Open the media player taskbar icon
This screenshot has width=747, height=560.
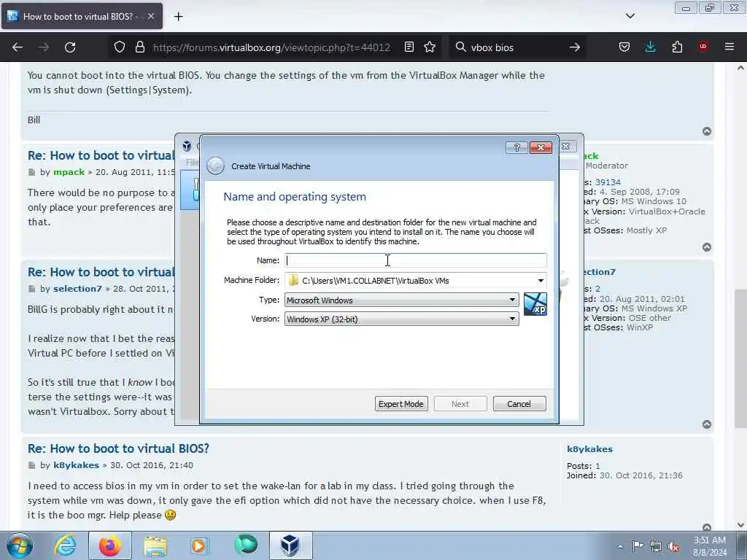(x=198, y=545)
